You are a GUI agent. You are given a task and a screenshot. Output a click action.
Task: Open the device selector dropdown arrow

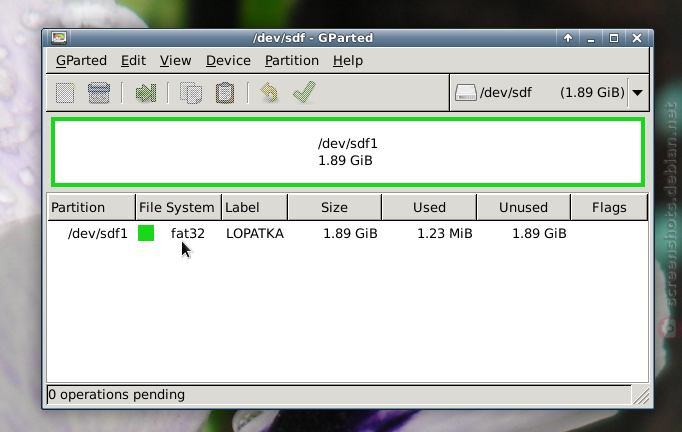(638, 93)
